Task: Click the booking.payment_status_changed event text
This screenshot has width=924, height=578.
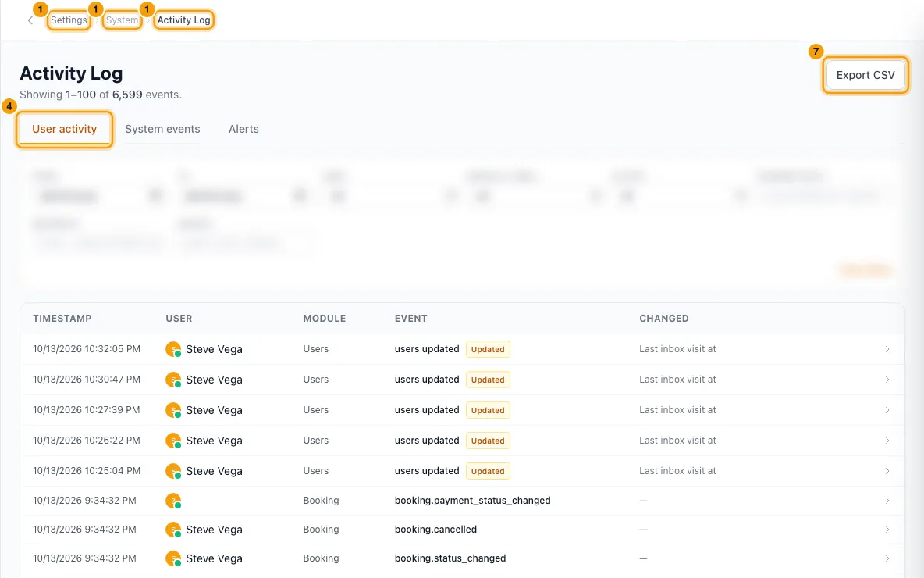Action: [x=473, y=501]
